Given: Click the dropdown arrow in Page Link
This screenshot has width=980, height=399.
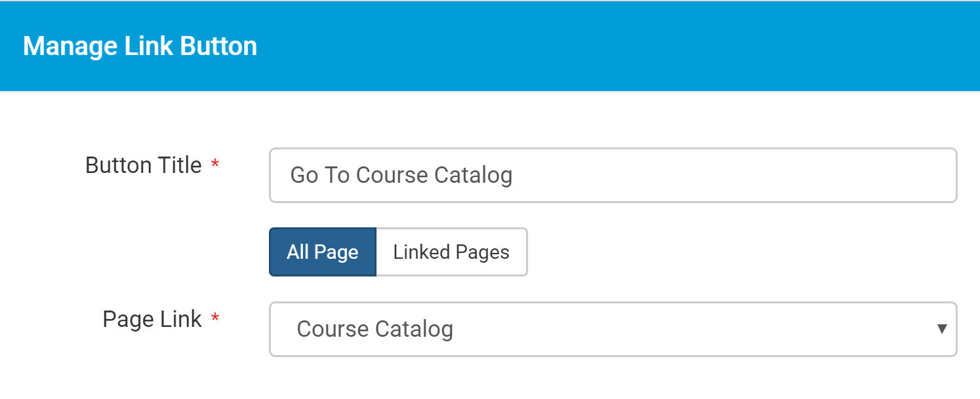Looking at the screenshot, I should point(942,329).
